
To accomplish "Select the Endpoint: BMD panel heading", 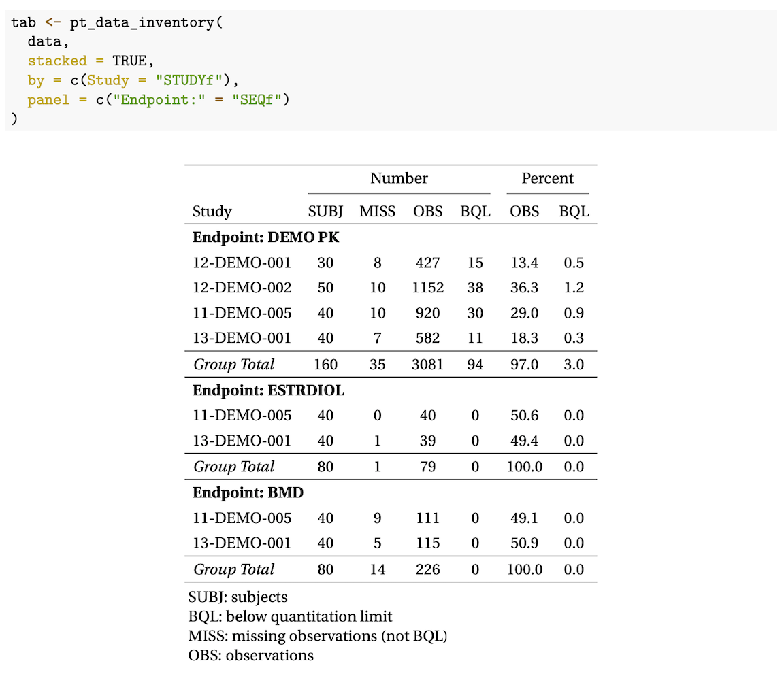I will [248, 493].
